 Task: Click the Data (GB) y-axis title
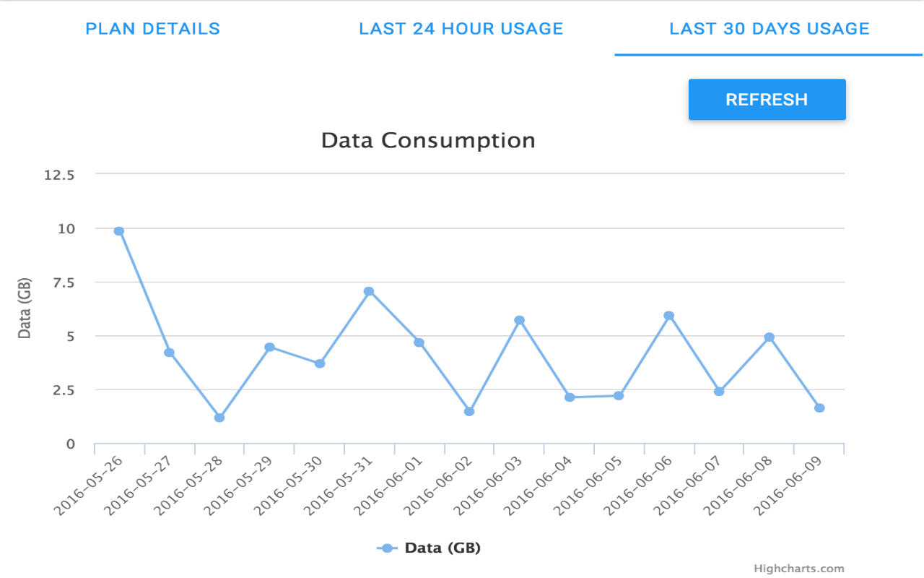click(x=25, y=309)
